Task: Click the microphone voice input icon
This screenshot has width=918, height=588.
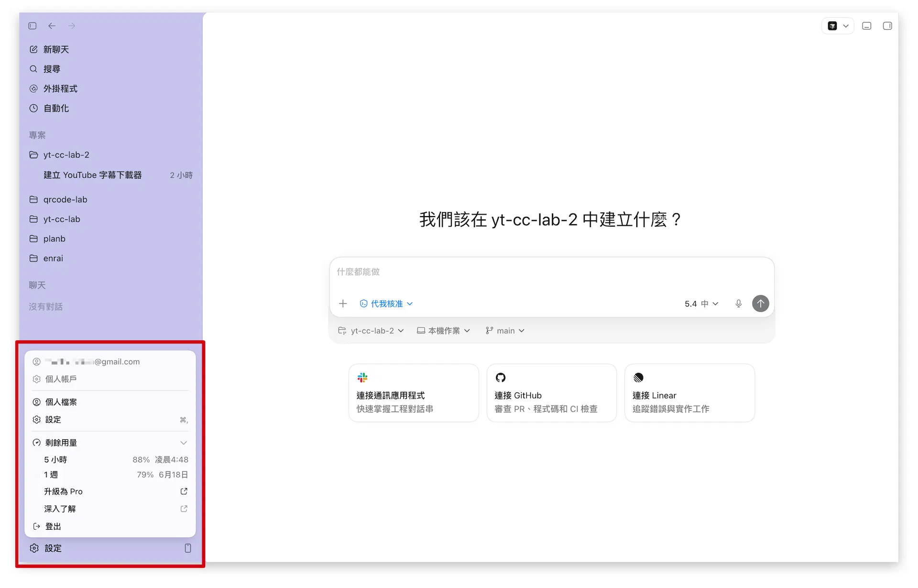Action: 739,304
